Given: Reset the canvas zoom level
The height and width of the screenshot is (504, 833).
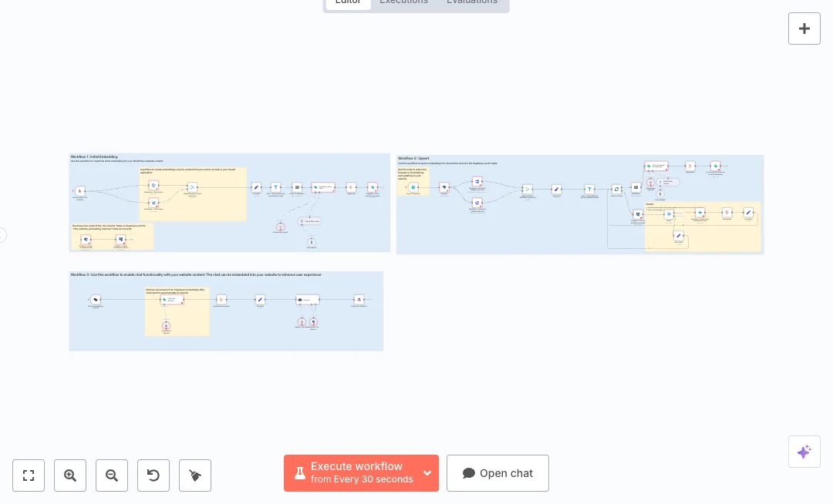Looking at the screenshot, I should (153, 475).
